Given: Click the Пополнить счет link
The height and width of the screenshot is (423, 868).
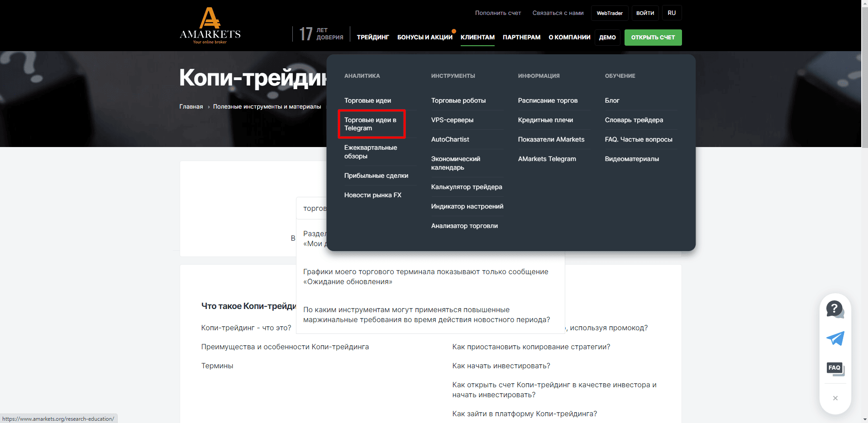Looking at the screenshot, I should (x=498, y=13).
